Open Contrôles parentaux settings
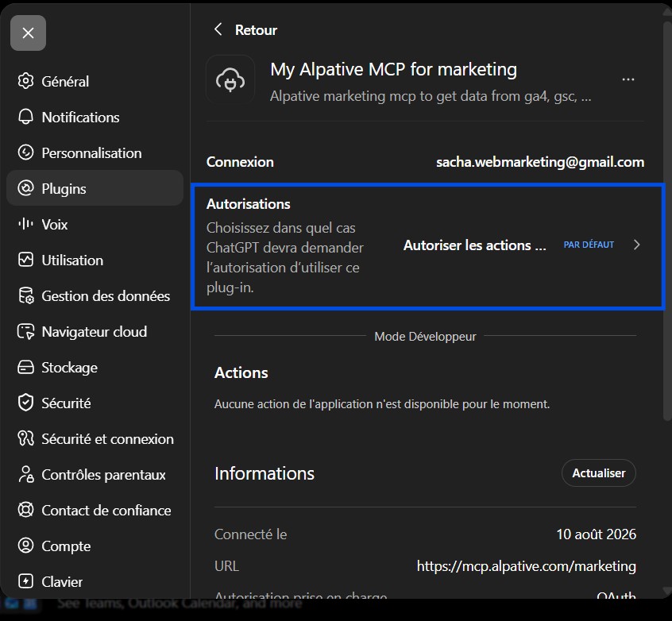Screen dimensions: 672x621 coord(95,474)
